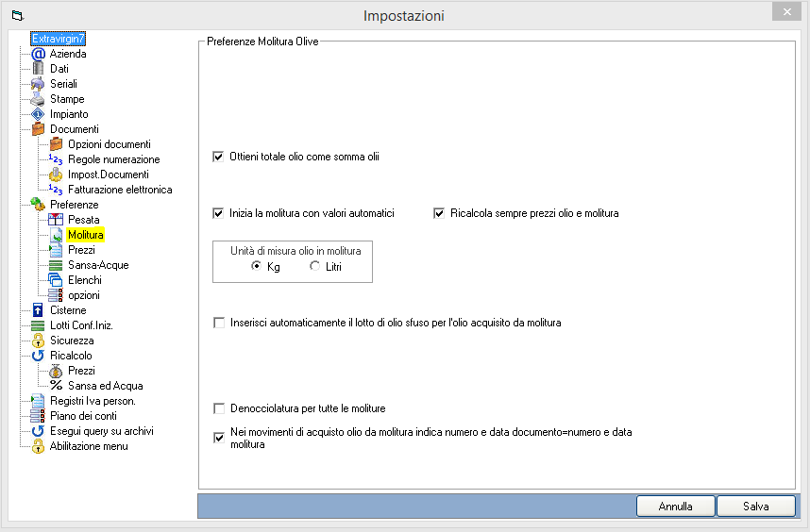
Task: Click the Seriali plug icon
Action: pos(38,84)
